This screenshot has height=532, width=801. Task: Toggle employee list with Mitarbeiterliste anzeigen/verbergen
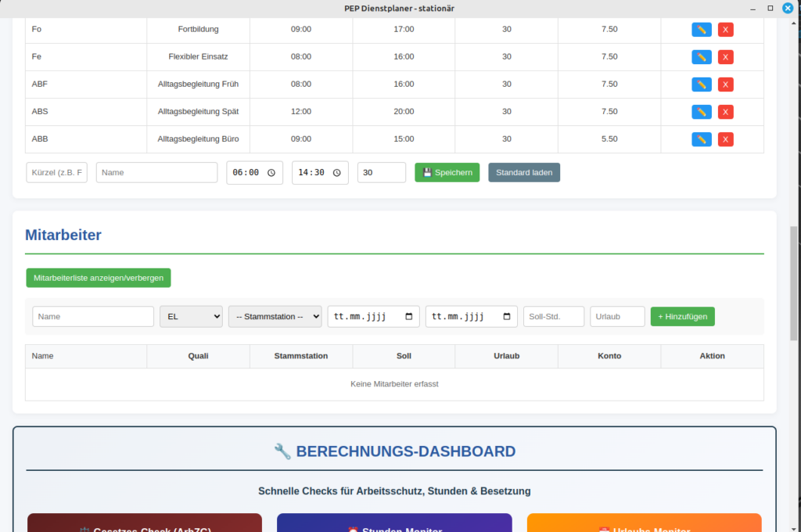click(98, 278)
